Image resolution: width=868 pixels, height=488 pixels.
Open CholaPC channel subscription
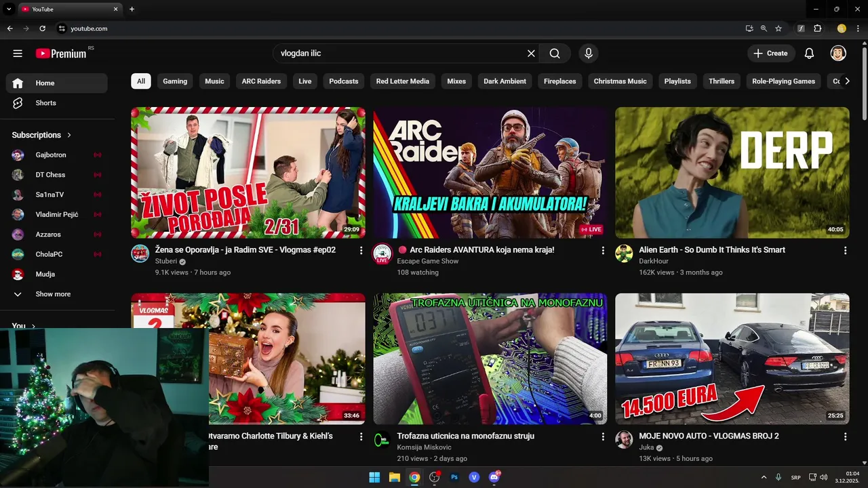pyautogui.click(x=57, y=254)
